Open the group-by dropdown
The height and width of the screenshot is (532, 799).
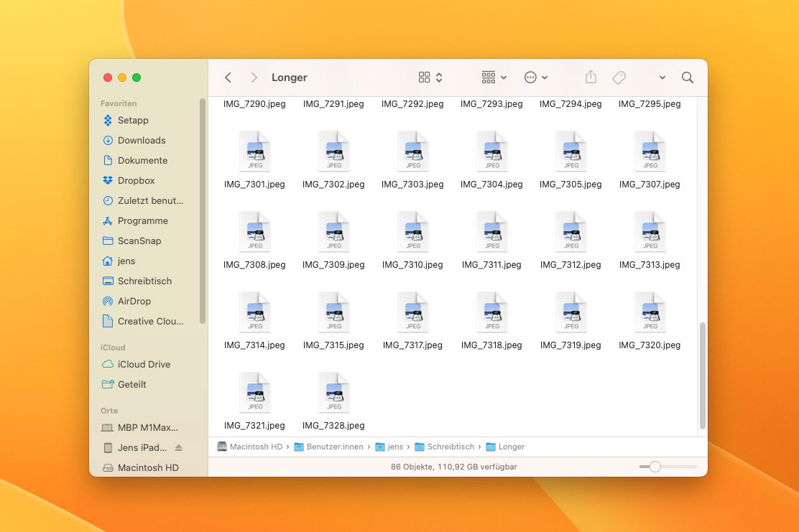tap(494, 78)
